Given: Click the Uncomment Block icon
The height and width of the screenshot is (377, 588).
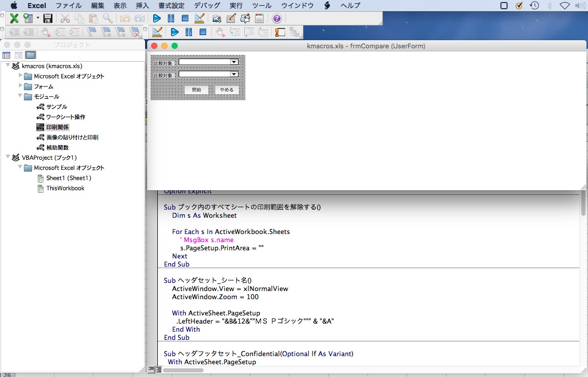Looking at the screenshot, I should (x=74, y=32).
